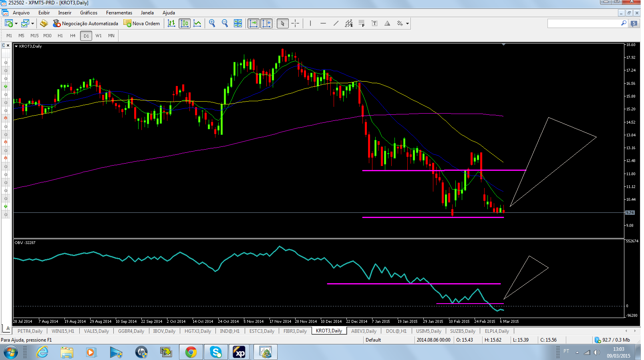This screenshot has height=360, width=644.
Task: Open the Market Watch coins icon
Action: (44, 24)
